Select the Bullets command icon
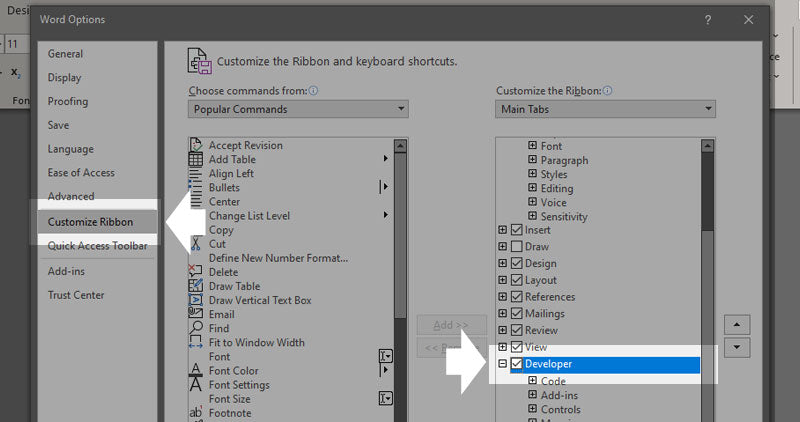 click(x=196, y=187)
